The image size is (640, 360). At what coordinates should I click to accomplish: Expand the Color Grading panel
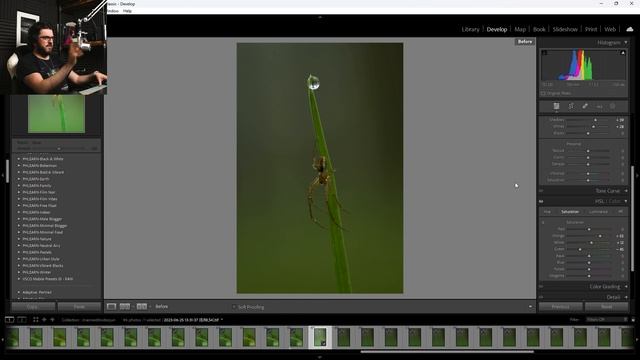pyautogui.click(x=626, y=287)
